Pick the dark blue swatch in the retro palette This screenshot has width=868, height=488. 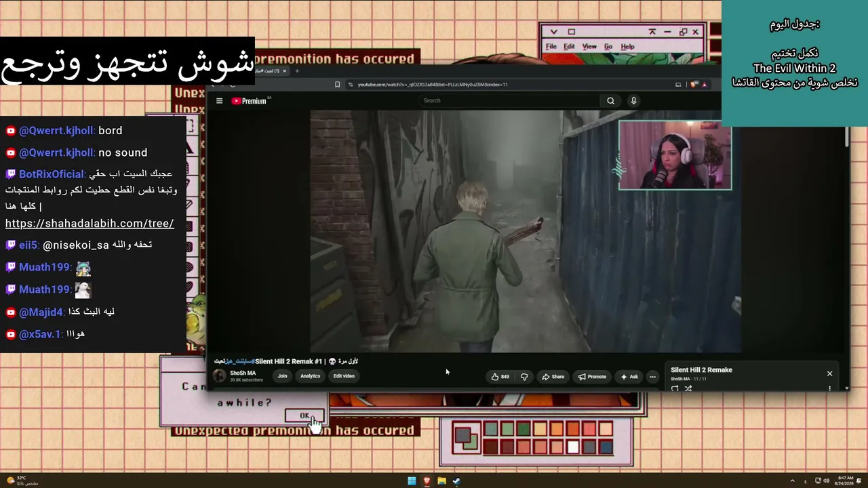(x=606, y=447)
